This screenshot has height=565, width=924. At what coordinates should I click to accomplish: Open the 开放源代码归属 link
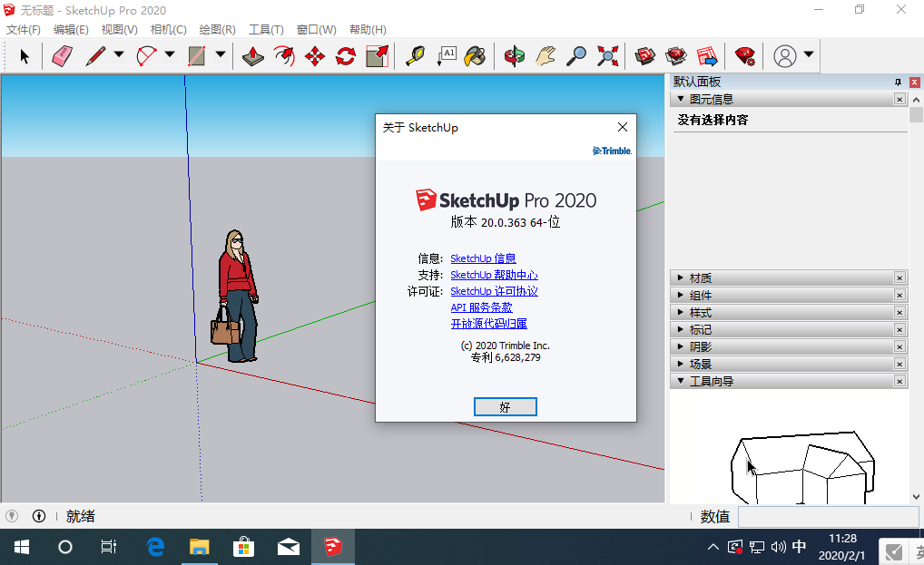[489, 324]
